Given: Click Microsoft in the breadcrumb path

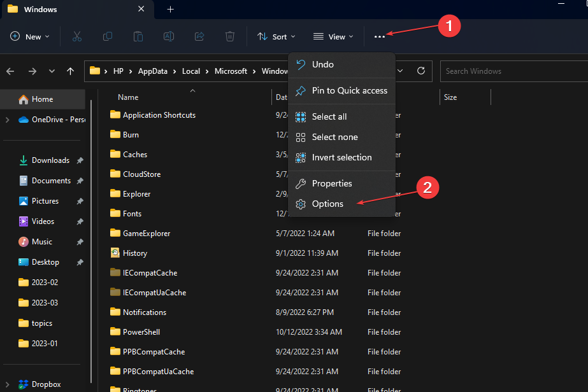Looking at the screenshot, I should click(x=231, y=71).
